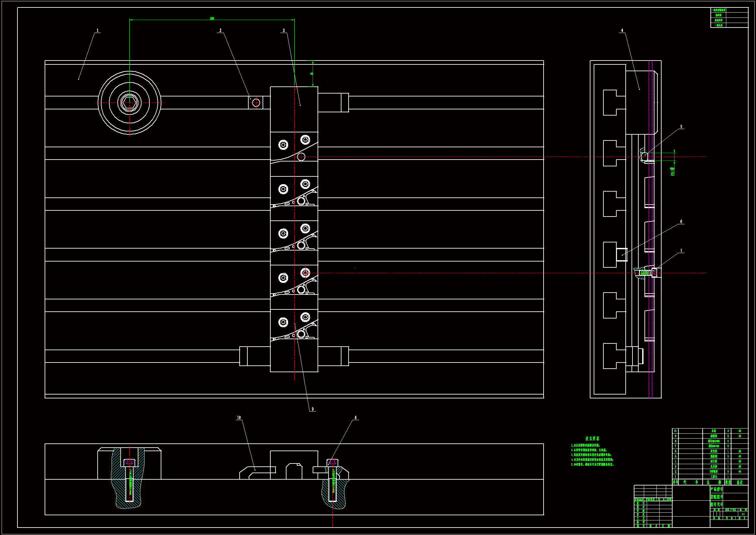
Task: Click part callout number 5 in side view
Action: click(681, 127)
